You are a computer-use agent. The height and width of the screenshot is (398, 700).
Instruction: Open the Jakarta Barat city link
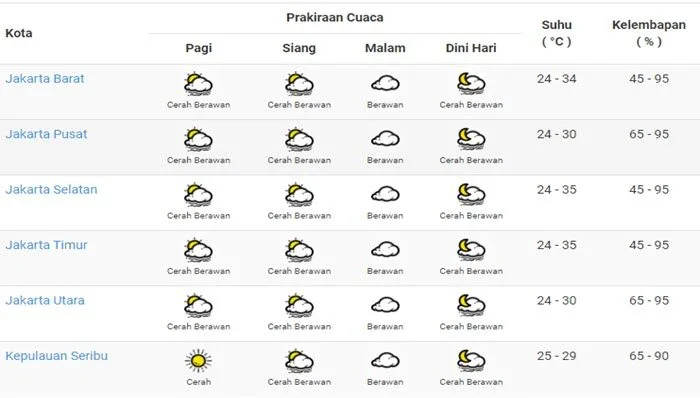[x=45, y=79]
